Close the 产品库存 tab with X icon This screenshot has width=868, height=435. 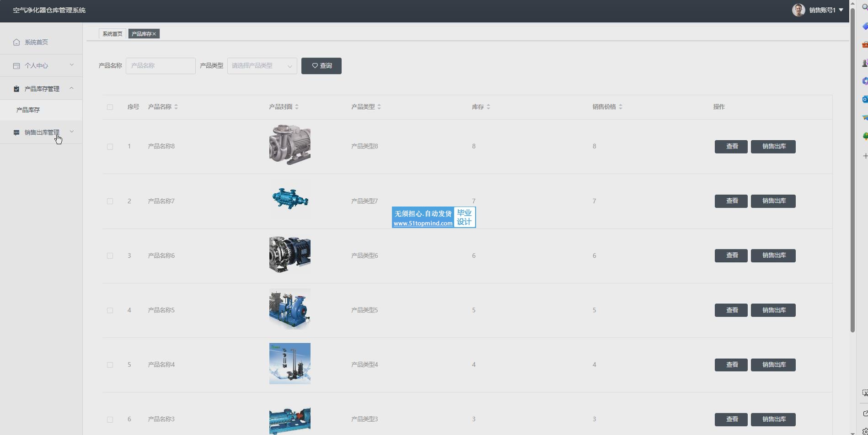[x=155, y=34]
